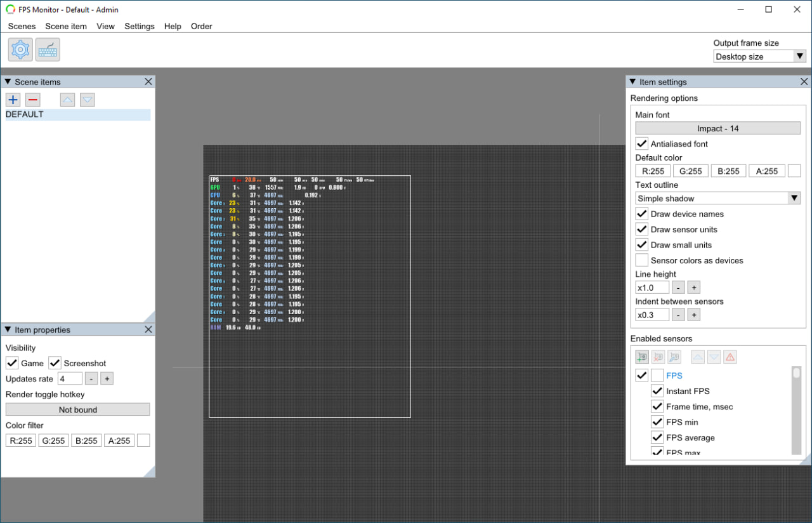Click the keyboard hotkeys toolbar icon
The image size is (812, 523).
pos(48,50)
